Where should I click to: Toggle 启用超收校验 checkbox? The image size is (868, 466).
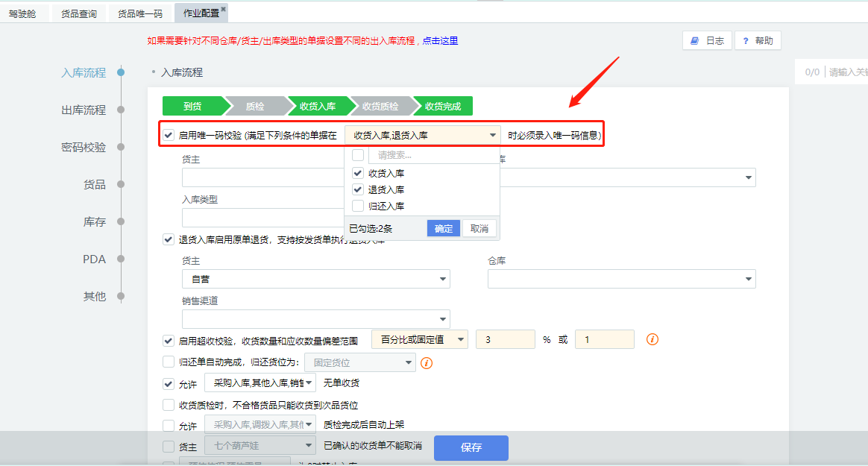(169, 341)
